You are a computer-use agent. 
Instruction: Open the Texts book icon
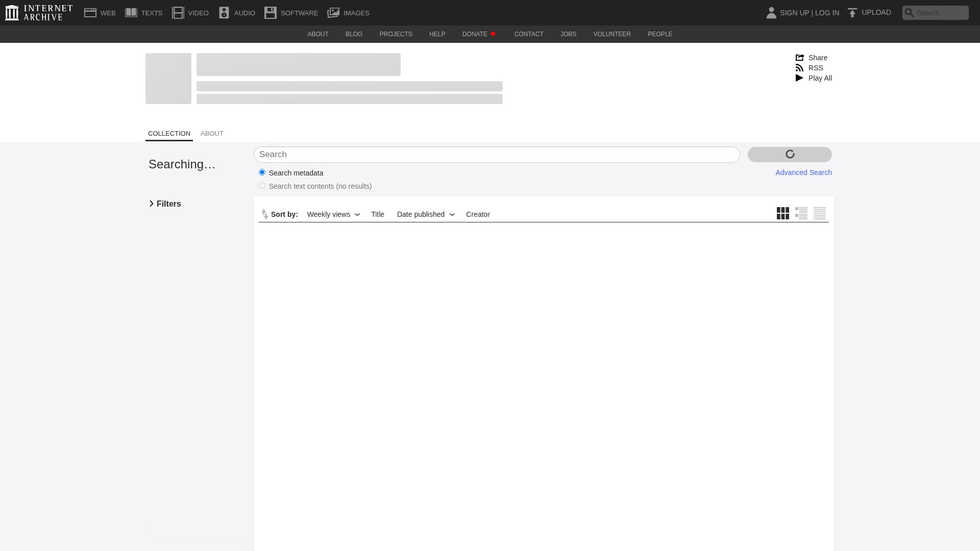click(131, 13)
